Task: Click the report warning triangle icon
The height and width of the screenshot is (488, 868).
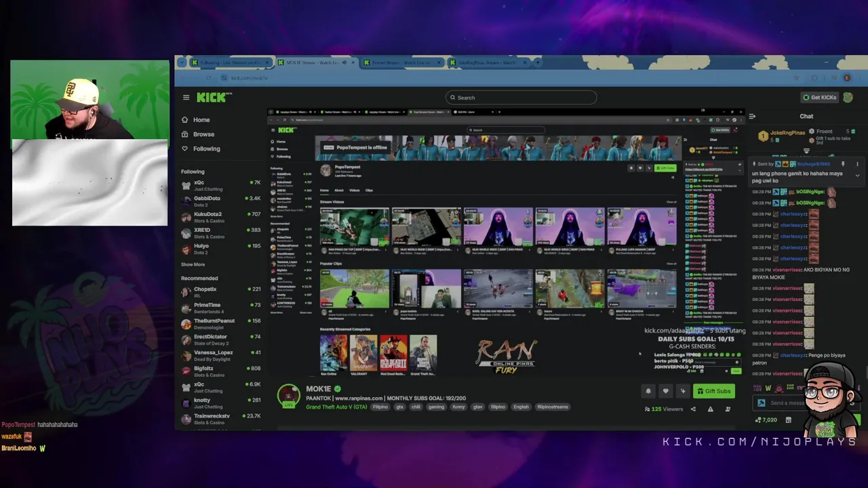Action: [710, 409]
